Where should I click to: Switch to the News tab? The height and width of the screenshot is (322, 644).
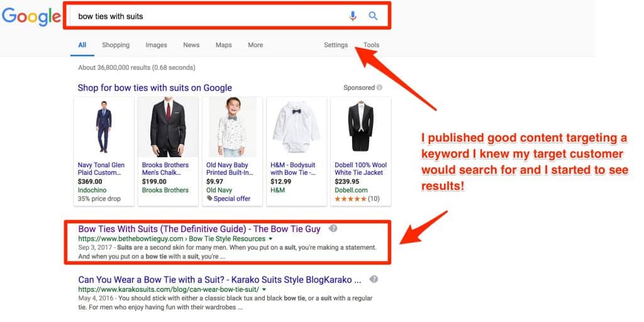[191, 45]
